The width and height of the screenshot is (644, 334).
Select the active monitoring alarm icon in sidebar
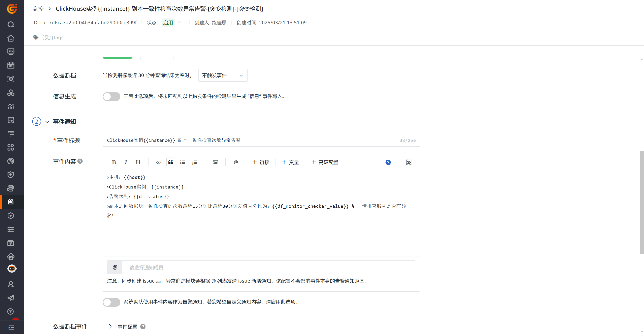coord(11,202)
